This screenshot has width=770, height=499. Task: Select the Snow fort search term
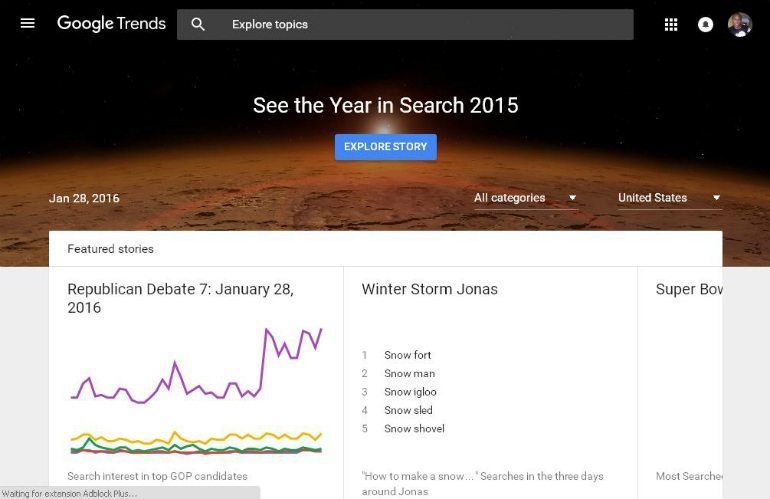pos(408,355)
